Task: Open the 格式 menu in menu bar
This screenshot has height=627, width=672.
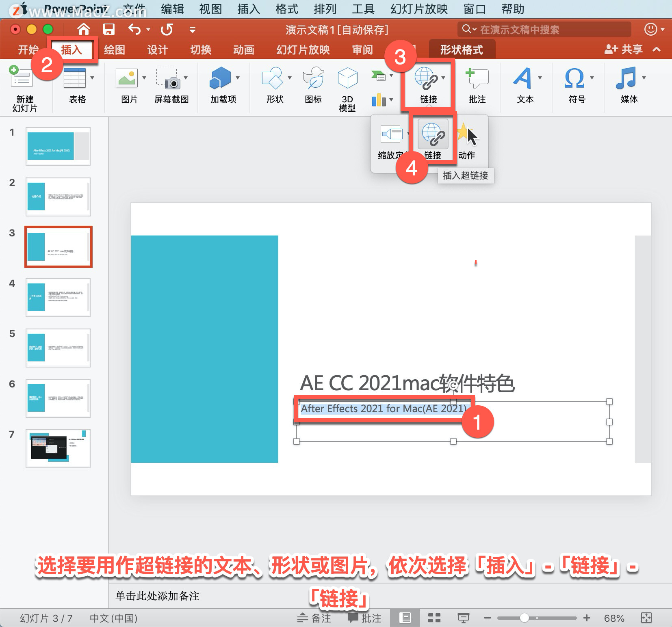Action: click(287, 9)
